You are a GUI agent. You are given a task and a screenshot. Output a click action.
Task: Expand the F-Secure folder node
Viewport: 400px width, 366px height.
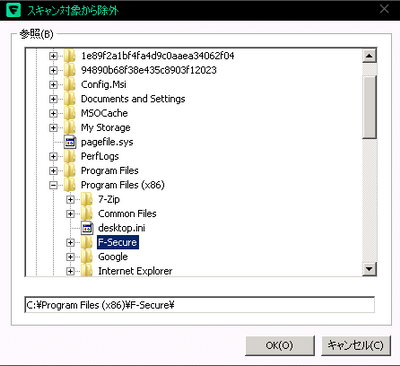pyautogui.click(x=70, y=242)
